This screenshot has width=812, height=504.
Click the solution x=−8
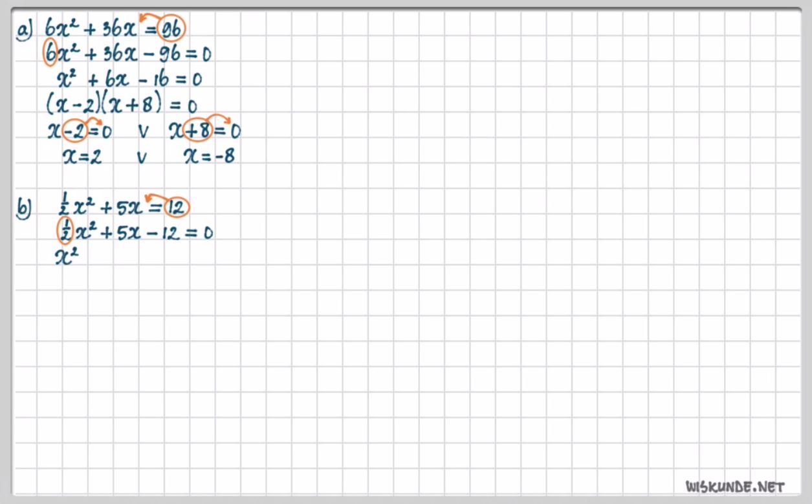click(209, 157)
